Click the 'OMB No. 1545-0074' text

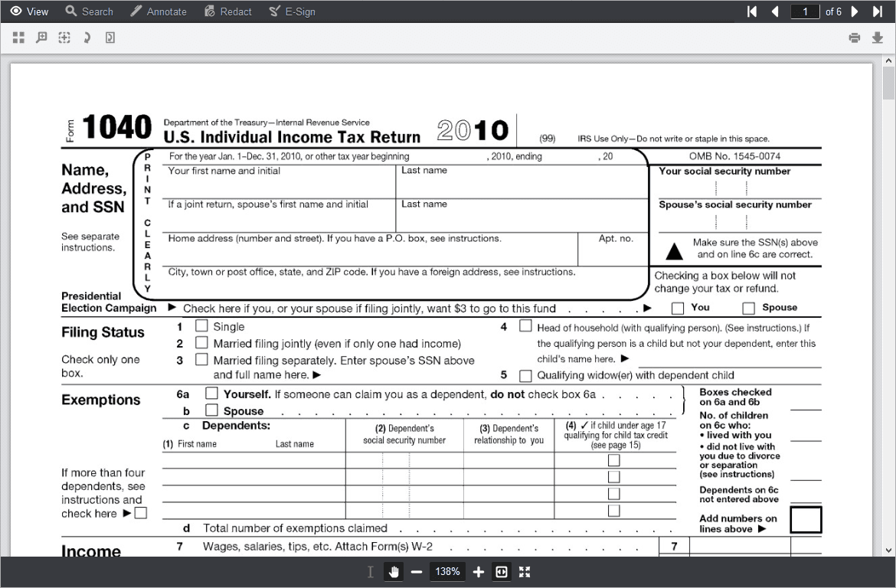(734, 156)
